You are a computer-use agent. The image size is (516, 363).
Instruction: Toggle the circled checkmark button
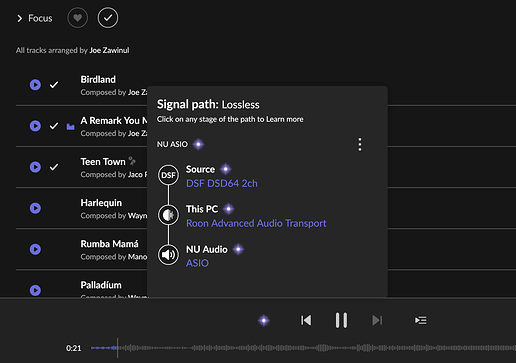(x=108, y=18)
